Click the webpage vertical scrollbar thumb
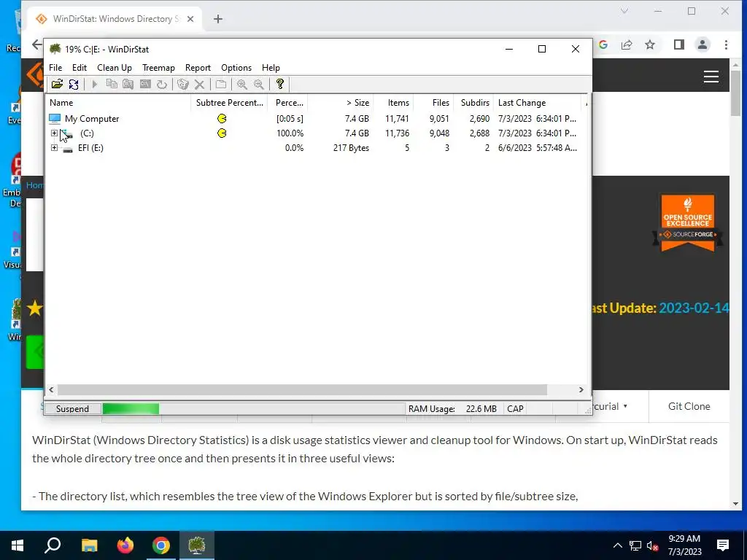747x560 pixels. point(735,93)
